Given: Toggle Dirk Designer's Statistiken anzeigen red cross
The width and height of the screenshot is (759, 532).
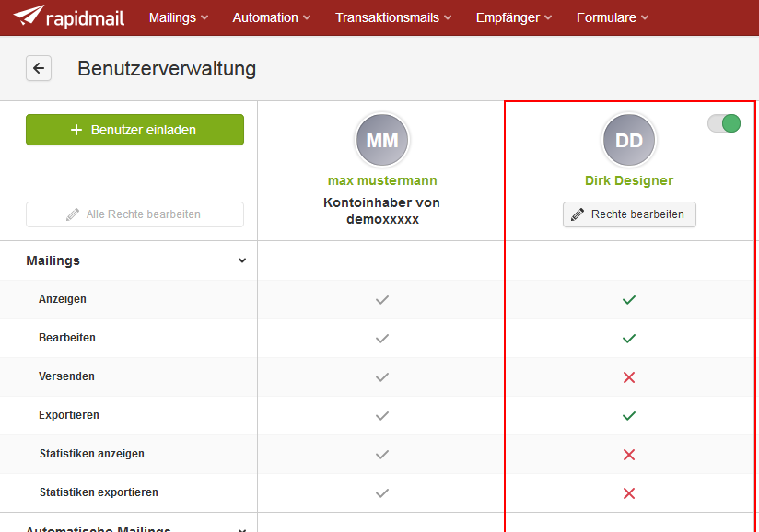Looking at the screenshot, I should pos(629,455).
